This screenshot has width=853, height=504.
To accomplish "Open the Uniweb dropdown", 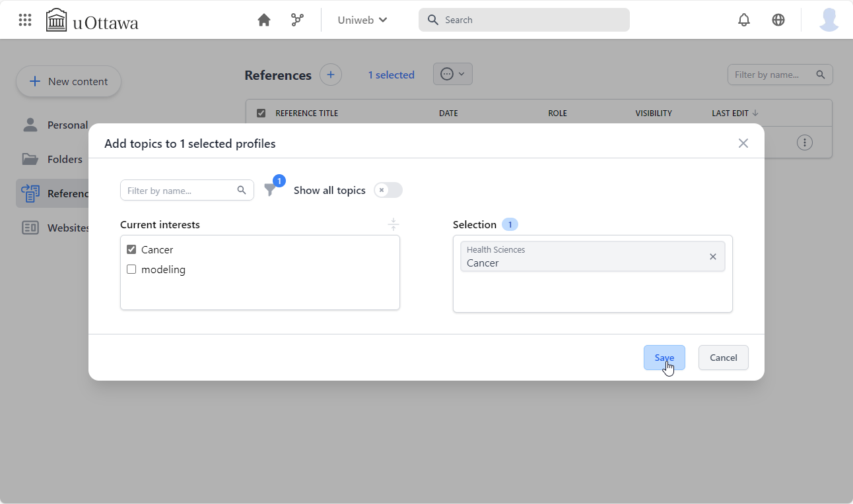I will 362,20.
